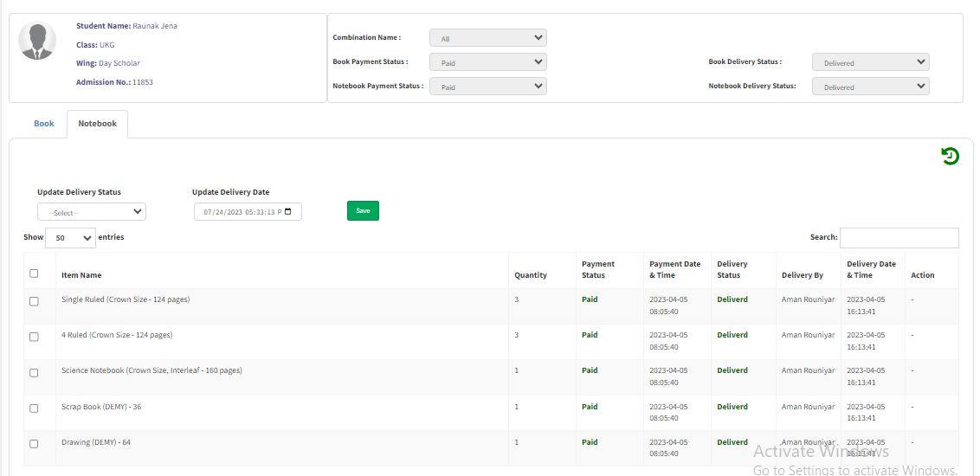Viewport: 980px width, 476px height.
Task: Click inside the Search input field
Action: pos(899,238)
